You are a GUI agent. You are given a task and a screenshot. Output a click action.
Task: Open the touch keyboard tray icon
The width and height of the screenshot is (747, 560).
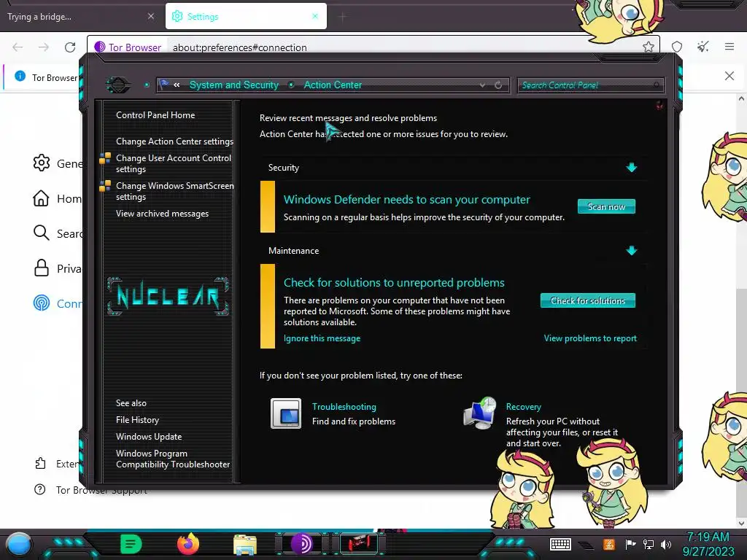click(560, 544)
